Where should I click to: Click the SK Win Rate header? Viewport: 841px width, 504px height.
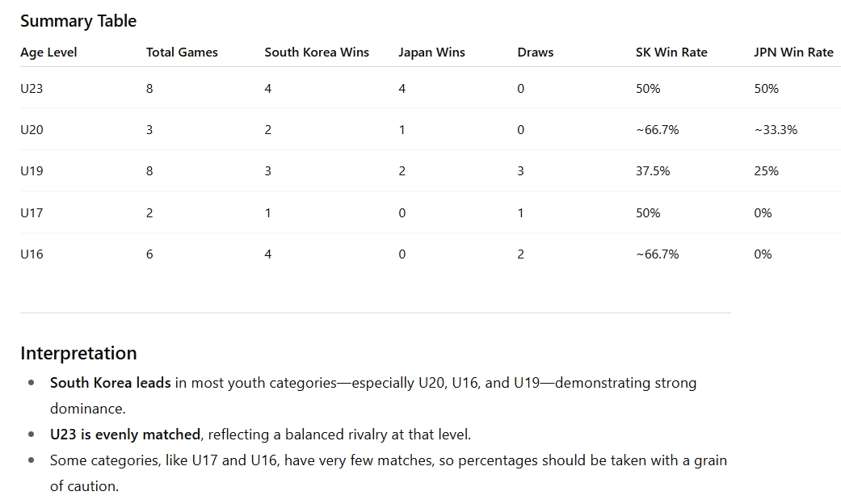[671, 52]
